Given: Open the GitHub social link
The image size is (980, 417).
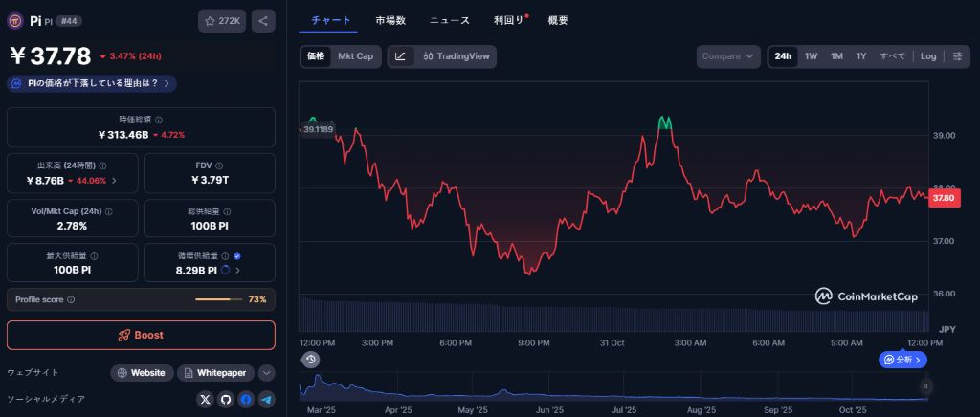Looking at the screenshot, I should pyautogui.click(x=226, y=400).
